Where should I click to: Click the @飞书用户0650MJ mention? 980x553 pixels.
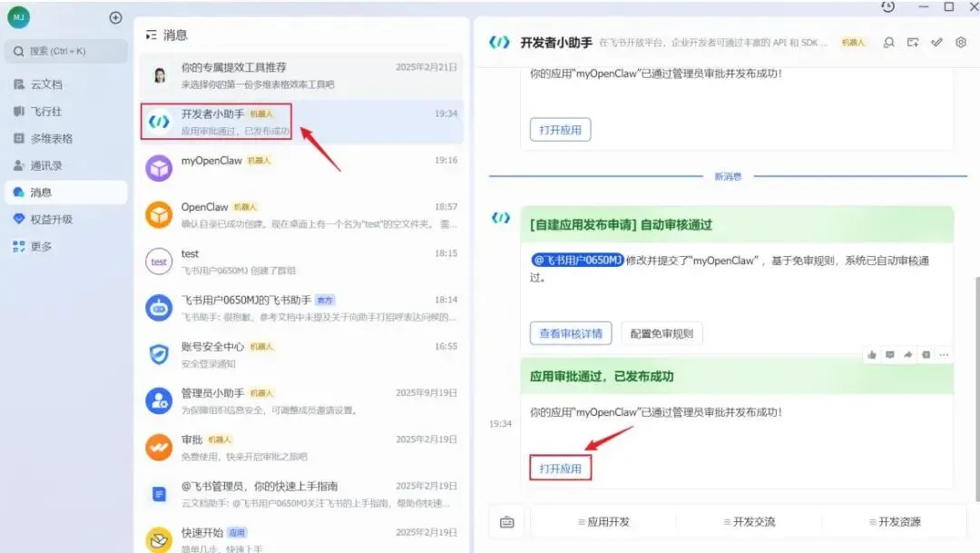click(x=577, y=261)
